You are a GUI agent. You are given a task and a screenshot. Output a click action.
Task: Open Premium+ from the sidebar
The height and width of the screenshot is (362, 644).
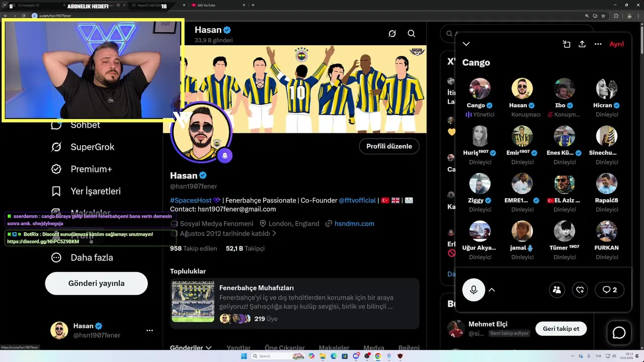click(x=82, y=169)
